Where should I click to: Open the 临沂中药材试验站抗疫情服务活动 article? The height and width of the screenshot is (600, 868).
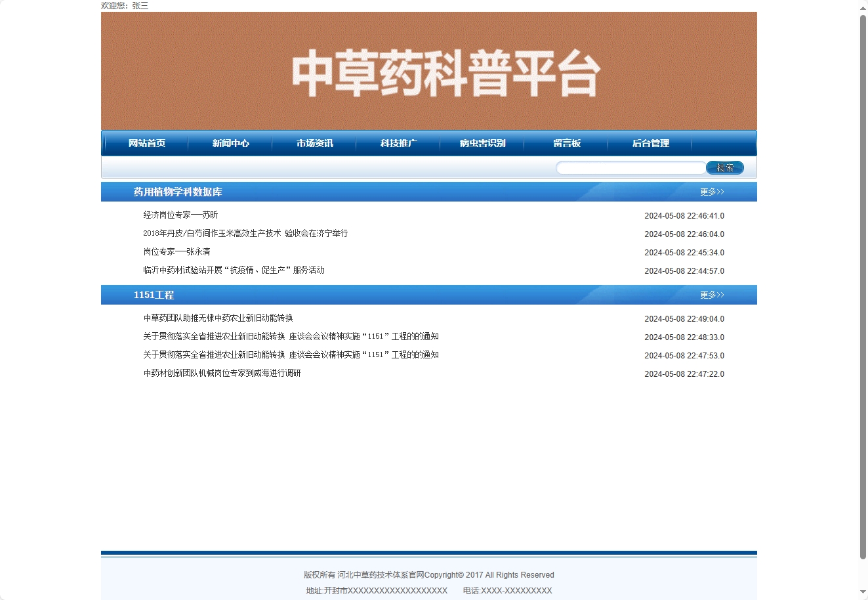(x=234, y=270)
